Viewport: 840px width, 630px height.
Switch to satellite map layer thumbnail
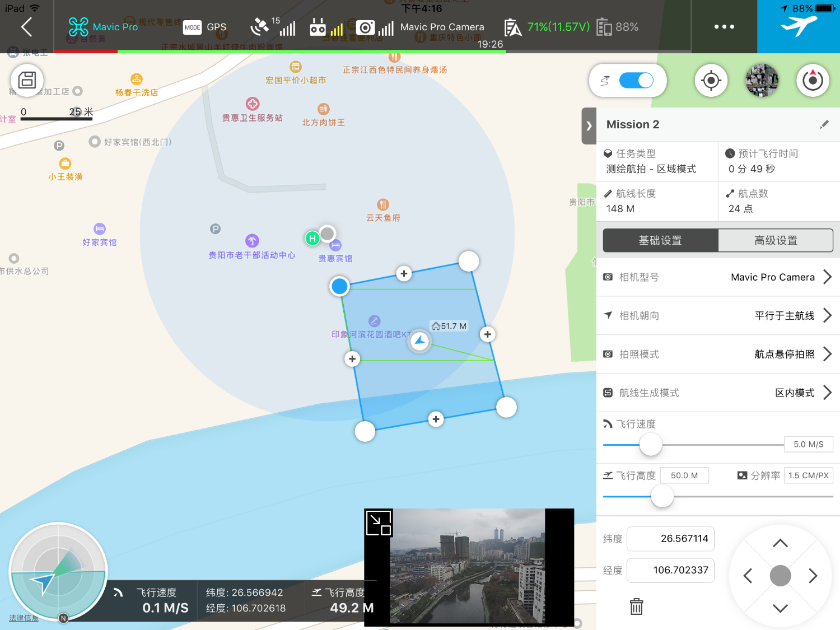coord(762,80)
